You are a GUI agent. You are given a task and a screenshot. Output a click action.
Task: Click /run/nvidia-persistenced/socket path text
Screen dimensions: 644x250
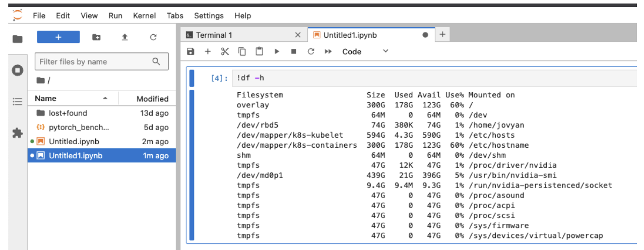point(540,185)
